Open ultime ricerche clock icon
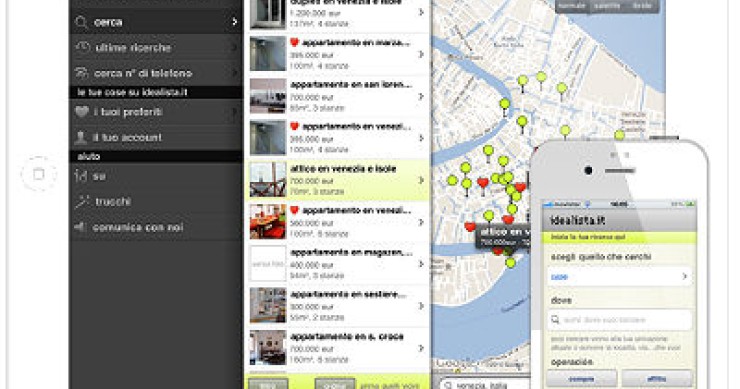 pos(83,47)
